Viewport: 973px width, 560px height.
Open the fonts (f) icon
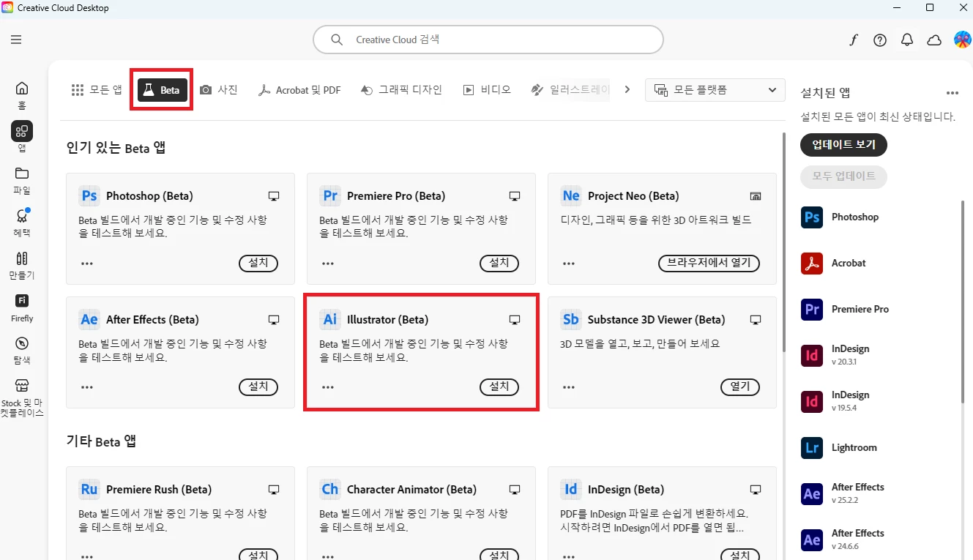pyautogui.click(x=853, y=40)
